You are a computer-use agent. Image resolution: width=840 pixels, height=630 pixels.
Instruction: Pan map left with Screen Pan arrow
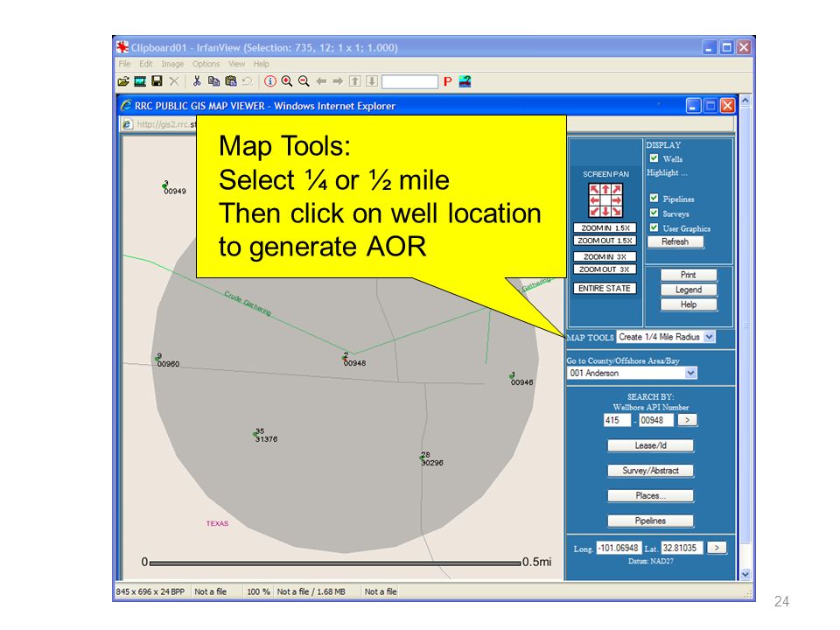(x=594, y=200)
